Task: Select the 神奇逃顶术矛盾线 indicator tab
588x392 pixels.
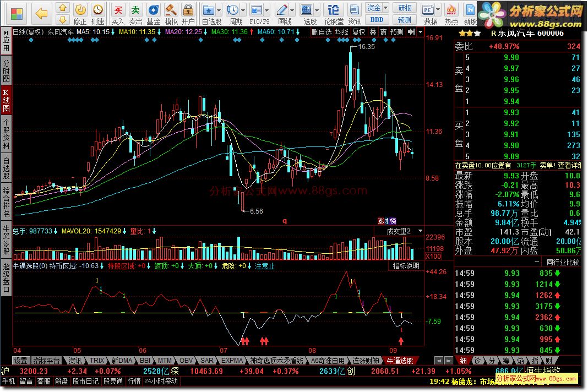Action: [x=276, y=361]
